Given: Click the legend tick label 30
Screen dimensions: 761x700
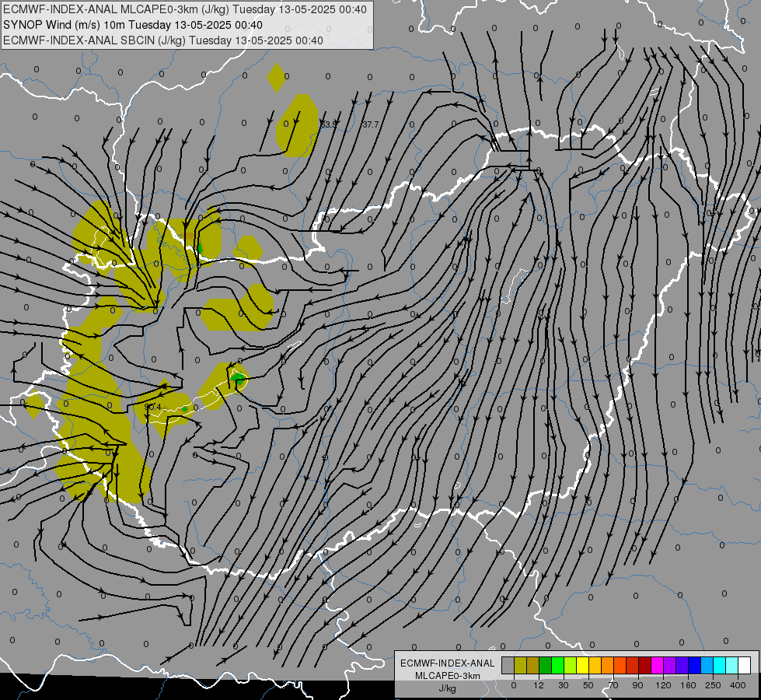Looking at the screenshot, I should (x=564, y=685).
